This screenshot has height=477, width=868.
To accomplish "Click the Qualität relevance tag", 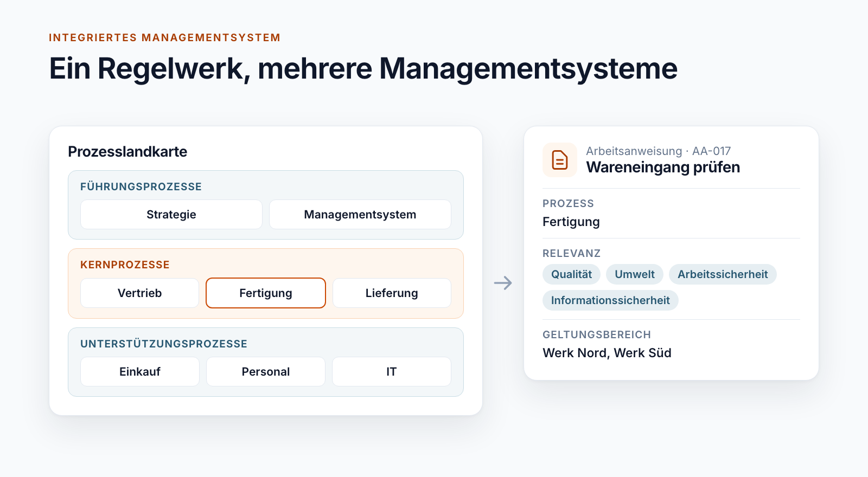I will [571, 274].
